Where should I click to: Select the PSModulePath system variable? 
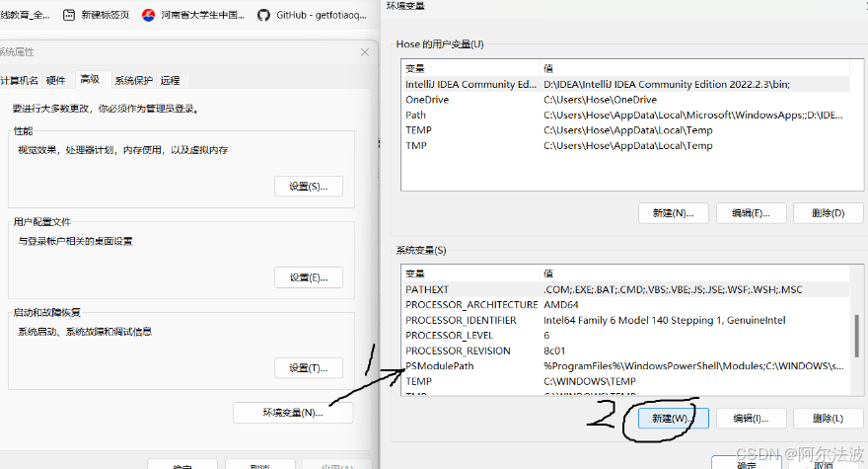[625, 366]
